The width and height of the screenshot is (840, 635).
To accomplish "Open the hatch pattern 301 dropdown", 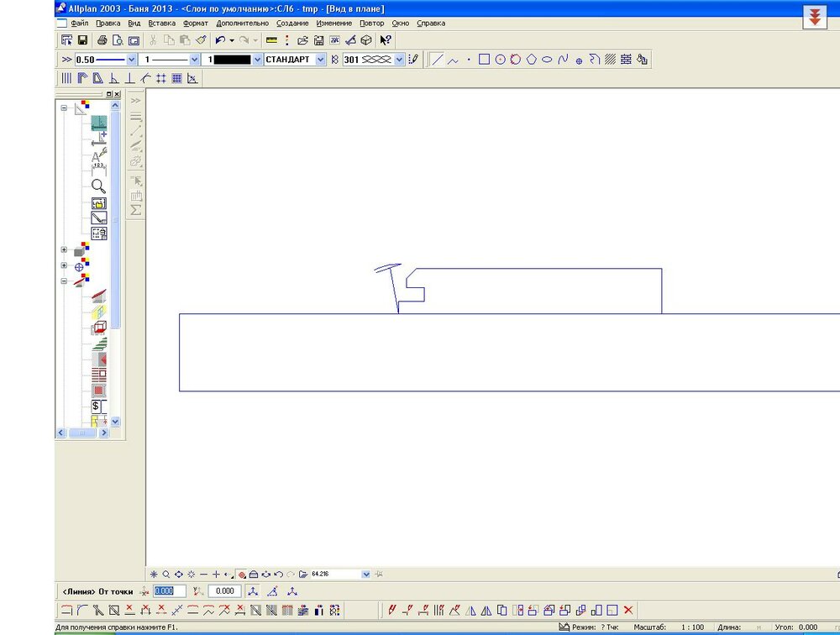I will 399,60.
